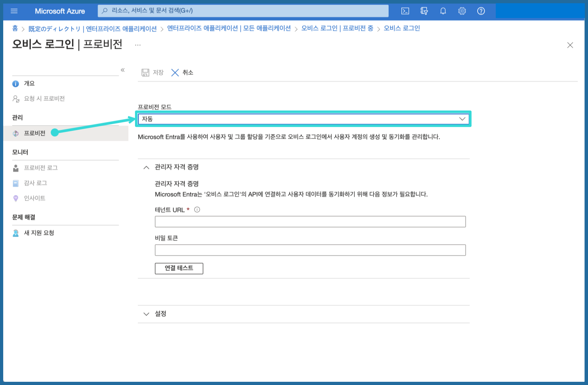Open Cloud Shell from the top bar
The width and height of the screenshot is (588, 385).
[x=405, y=11]
